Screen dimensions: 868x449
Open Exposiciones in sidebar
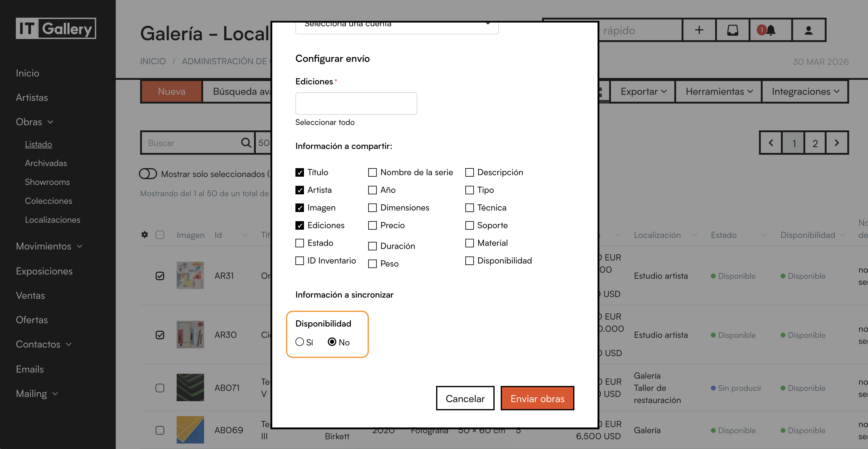pos(44,271)
